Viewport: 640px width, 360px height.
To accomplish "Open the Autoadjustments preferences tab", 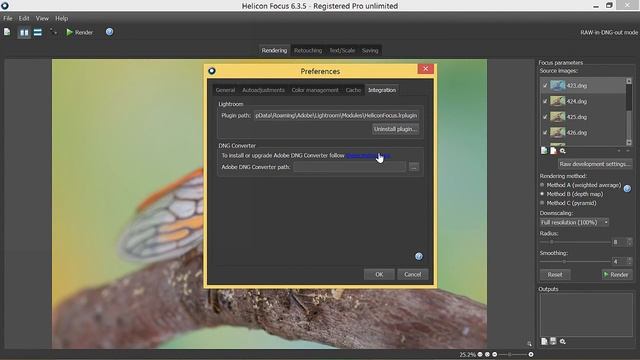I will click(263, 90).
